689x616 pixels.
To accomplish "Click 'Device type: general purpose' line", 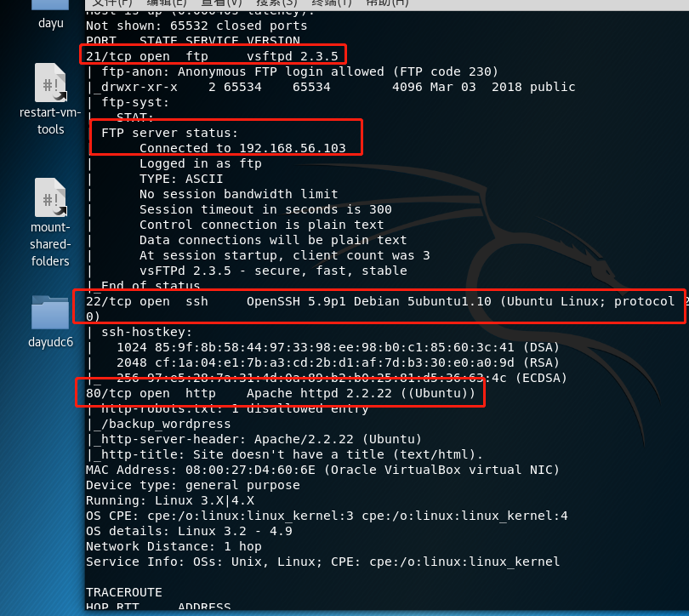I will click(x=193, y=485).
